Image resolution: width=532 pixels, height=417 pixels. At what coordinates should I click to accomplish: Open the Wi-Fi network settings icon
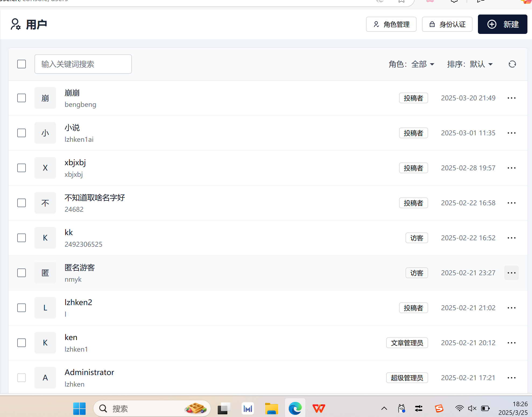[x=459, y=409]
